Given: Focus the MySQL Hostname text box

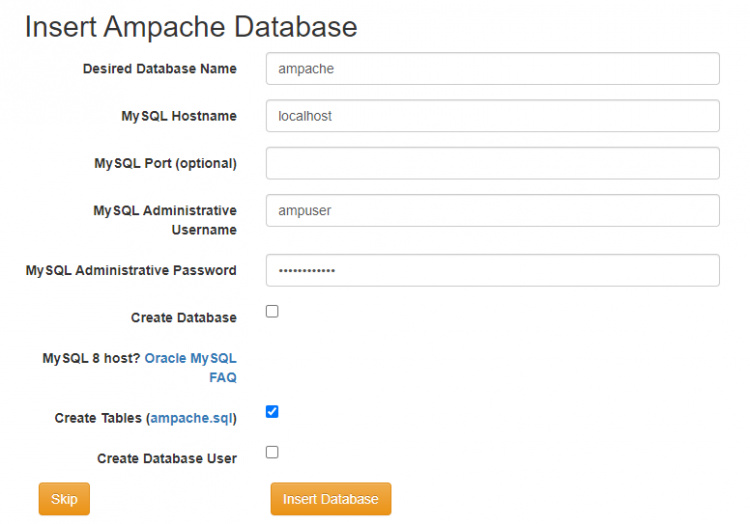Looking at the screenshot, I should tap(492, 116).
